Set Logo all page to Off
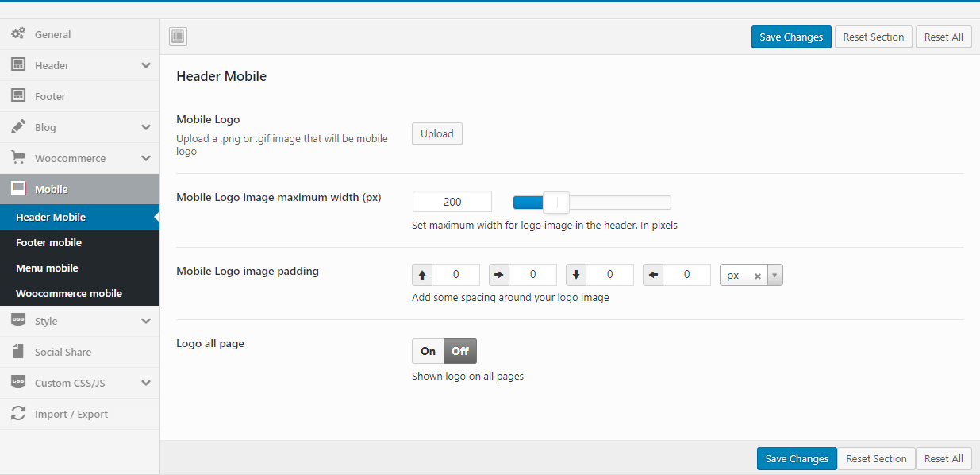 click(460, 351)
